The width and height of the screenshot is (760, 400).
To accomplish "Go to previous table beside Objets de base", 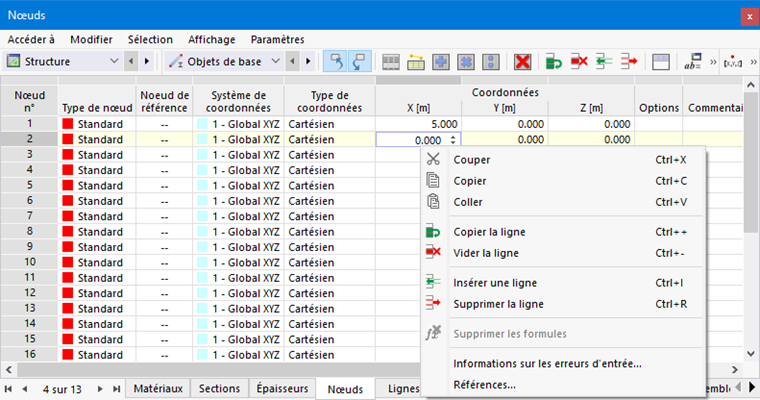I will click(x=292, y=61).
